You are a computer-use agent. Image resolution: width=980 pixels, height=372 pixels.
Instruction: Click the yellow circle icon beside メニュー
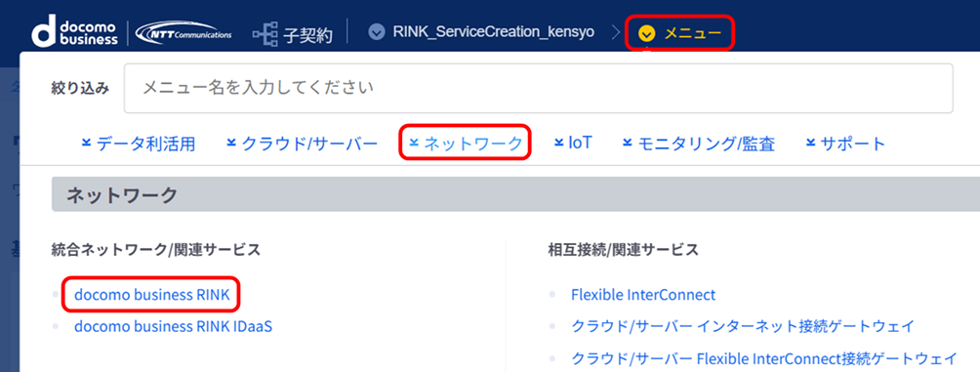[647, 33]
